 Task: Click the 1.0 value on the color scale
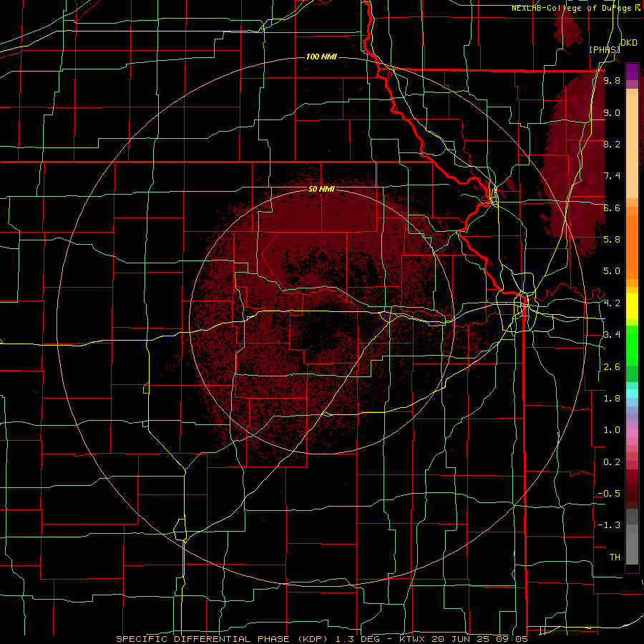[x=612, y=430]
